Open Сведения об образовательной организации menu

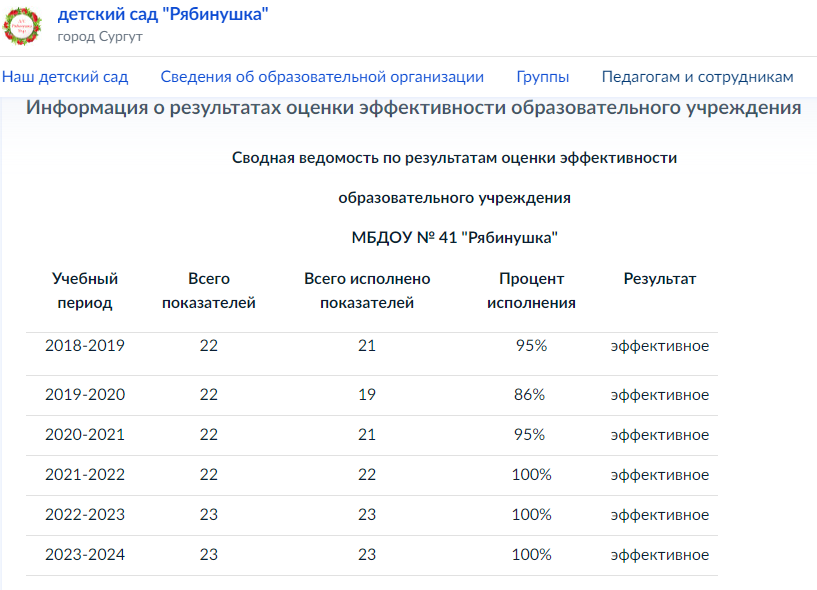322,77
